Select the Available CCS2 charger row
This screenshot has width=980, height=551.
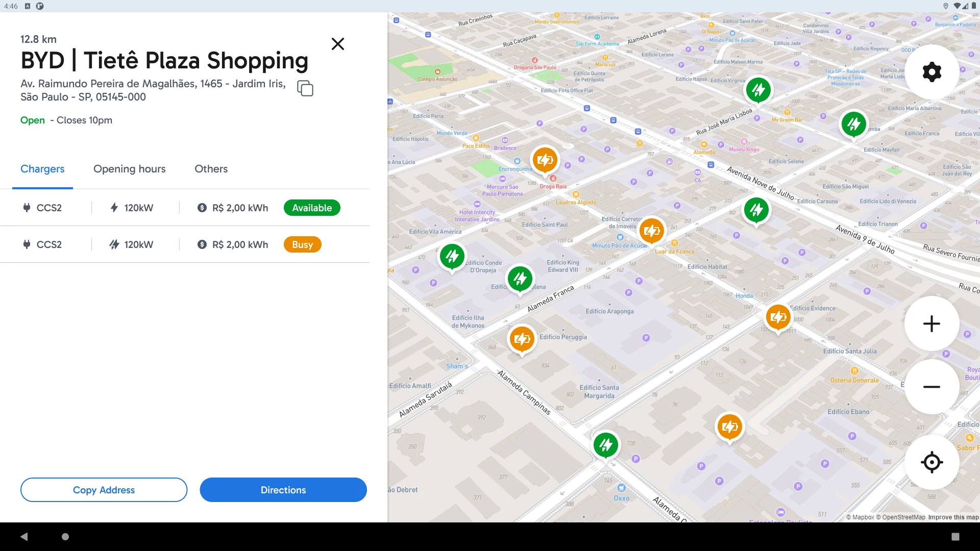point(185,208)
